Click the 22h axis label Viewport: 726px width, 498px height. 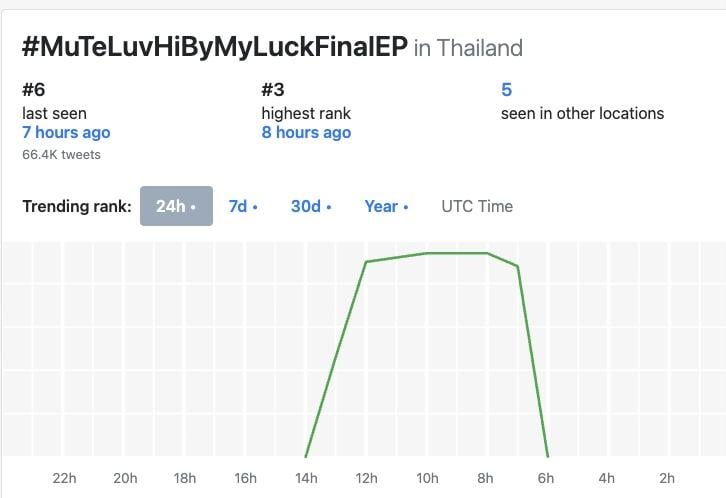[x=64, y=478]
